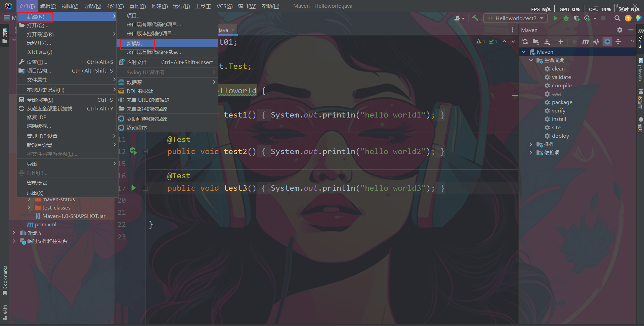
Task: Select the clean lifecycle goal
Action: [558, 69]
